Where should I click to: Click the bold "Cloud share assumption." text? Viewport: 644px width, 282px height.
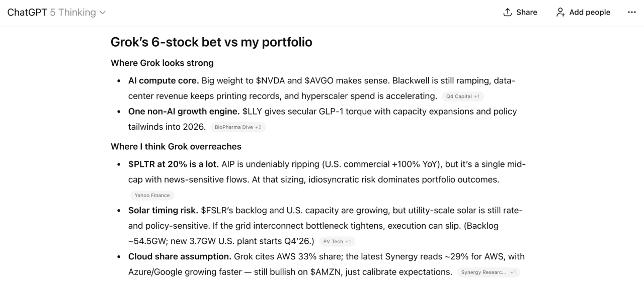tap(180, 256)
